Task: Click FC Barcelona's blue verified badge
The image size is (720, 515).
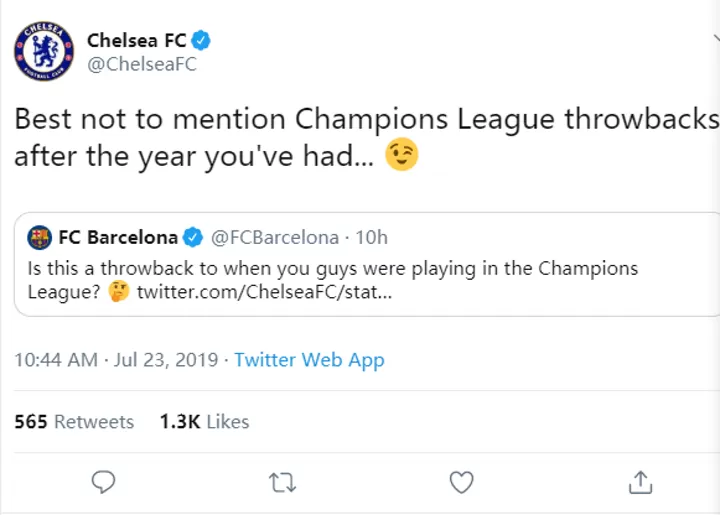Action: (193, 237)
